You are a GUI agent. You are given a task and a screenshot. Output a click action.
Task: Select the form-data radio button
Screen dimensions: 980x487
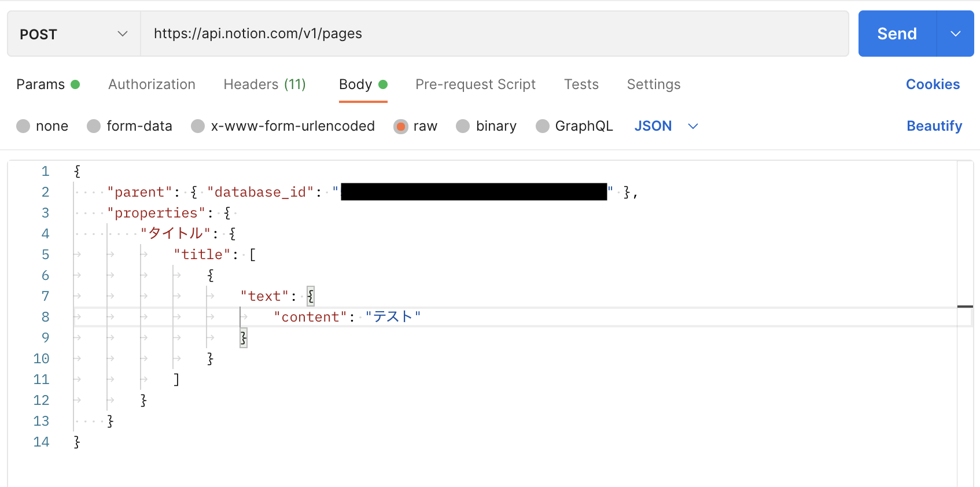(x=94, y=126)
